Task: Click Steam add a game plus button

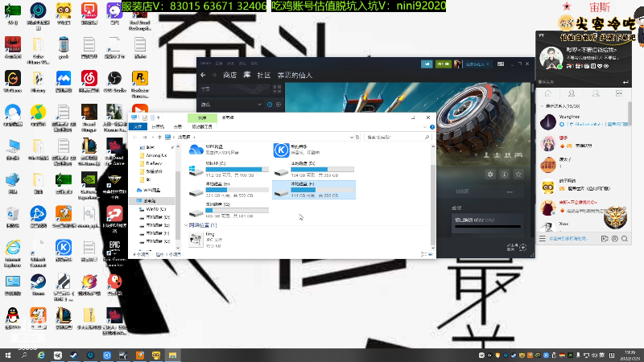Action: point(522,247)
